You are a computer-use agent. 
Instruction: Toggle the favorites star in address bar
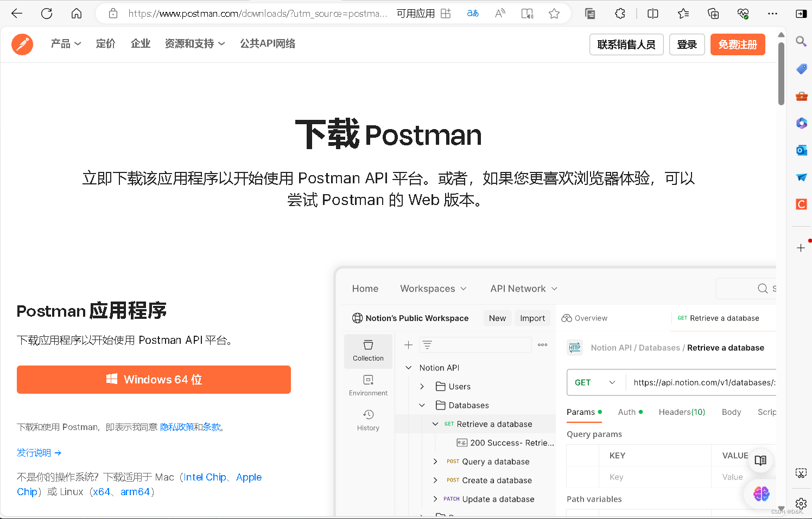[x=554, y=13]
